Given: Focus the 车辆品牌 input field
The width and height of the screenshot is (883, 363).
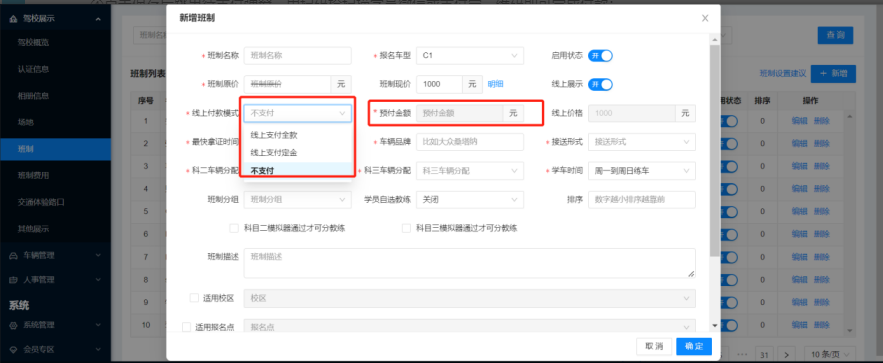Looking at the screenshot, I should 470,142.
